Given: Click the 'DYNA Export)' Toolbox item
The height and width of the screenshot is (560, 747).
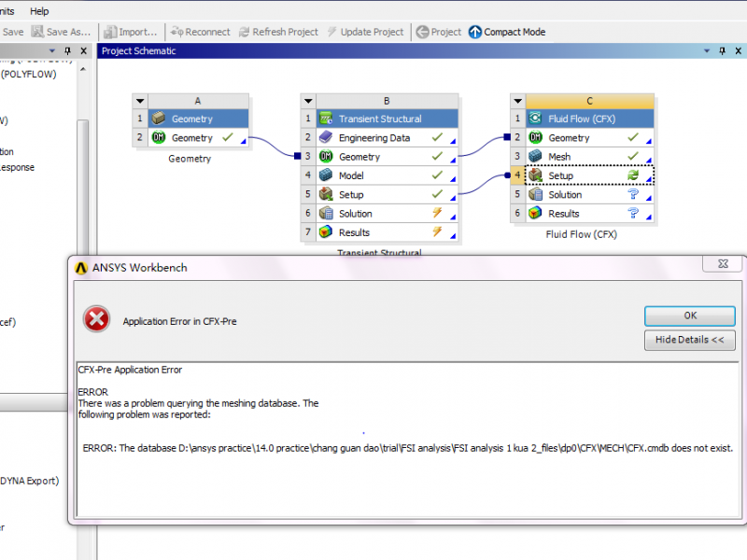Looking at the screenshot, I should click(30, 481).
